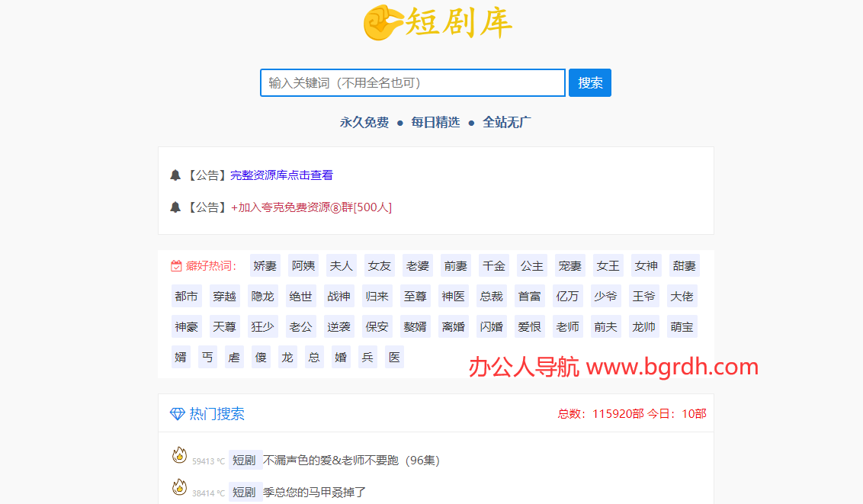Select the 战神 hot keyword tag
Viewport: 863px width, 504px height.
coord(338,297)
